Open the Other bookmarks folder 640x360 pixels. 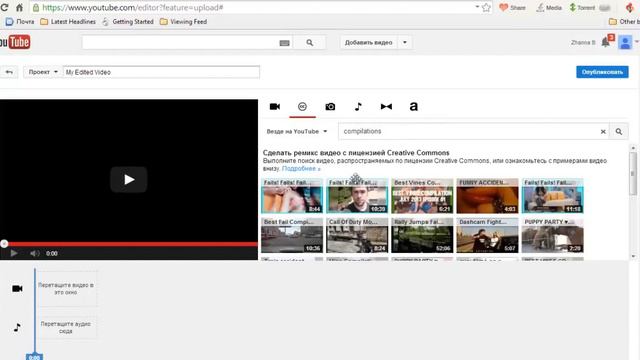[624, 22]
